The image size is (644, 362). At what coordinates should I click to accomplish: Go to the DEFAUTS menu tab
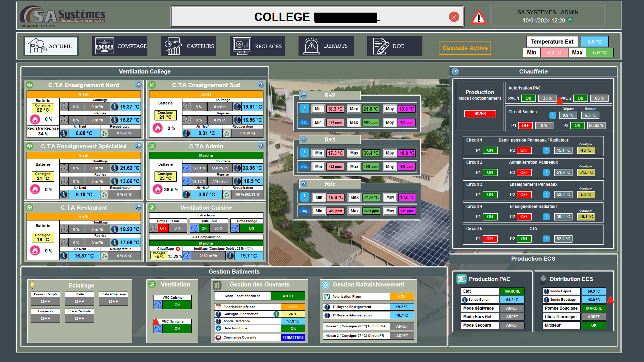tap(326, 46)
